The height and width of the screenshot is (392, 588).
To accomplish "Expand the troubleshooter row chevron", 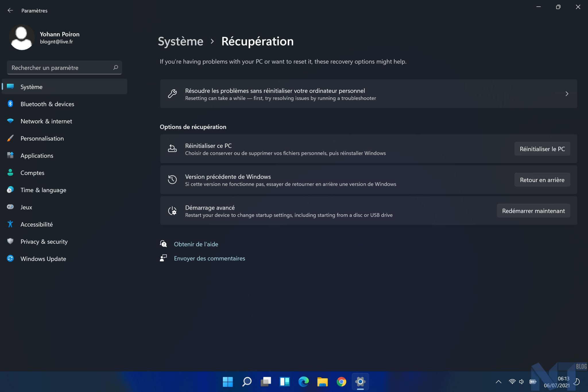I will 567,94.
